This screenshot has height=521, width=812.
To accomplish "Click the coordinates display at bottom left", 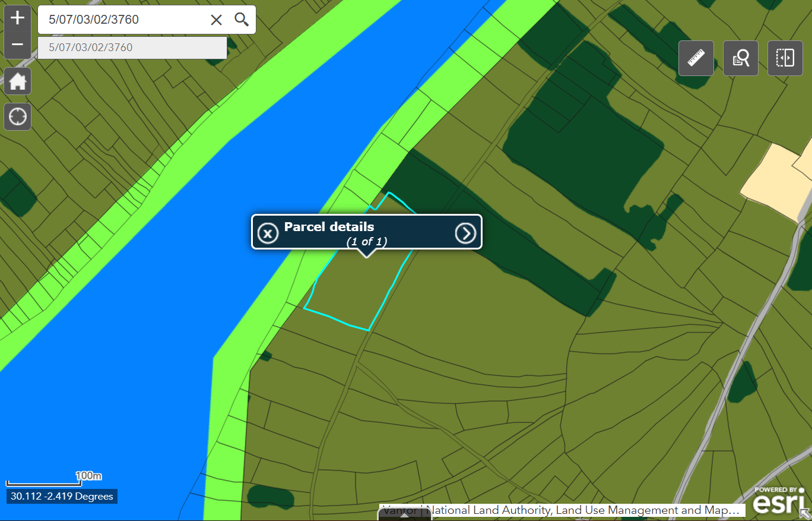I will coord(62,496).
